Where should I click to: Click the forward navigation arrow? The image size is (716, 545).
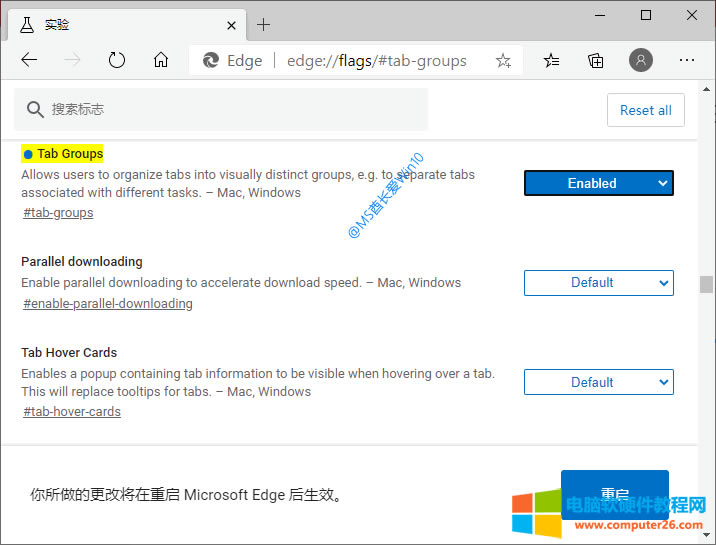click(x=72, y=60)
